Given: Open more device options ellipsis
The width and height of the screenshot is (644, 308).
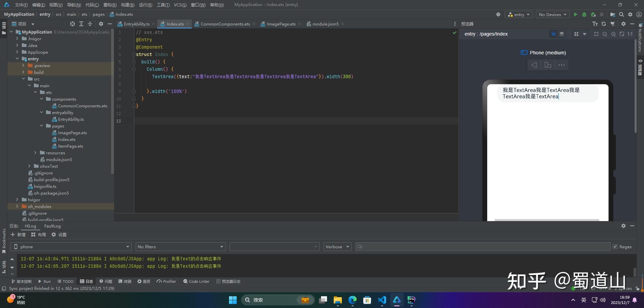Looking at the screenshot, I should [x=561, y=65].
